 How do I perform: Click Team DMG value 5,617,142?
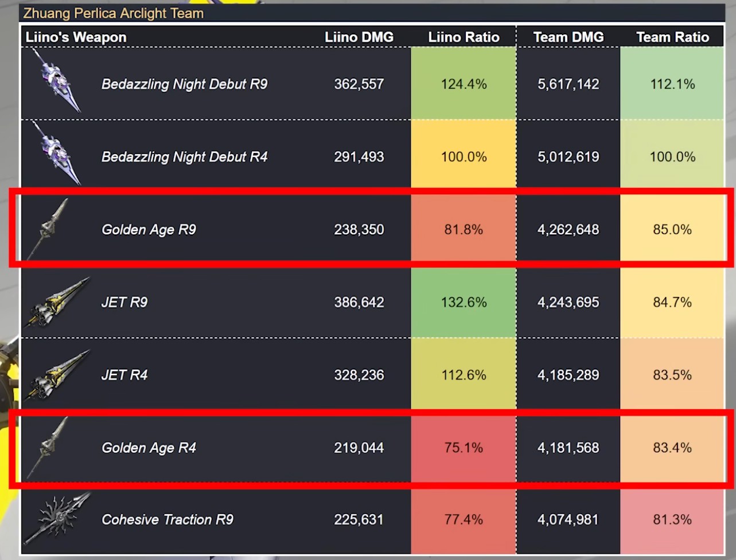coord(568,84)
